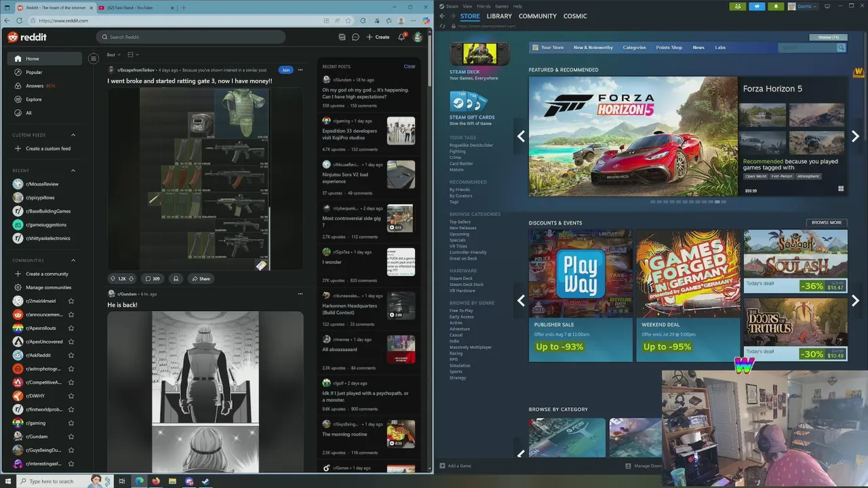The image size is (868, 488).
Task: Favorite r/astrophotography with star
Action: [x=71, y=369]
